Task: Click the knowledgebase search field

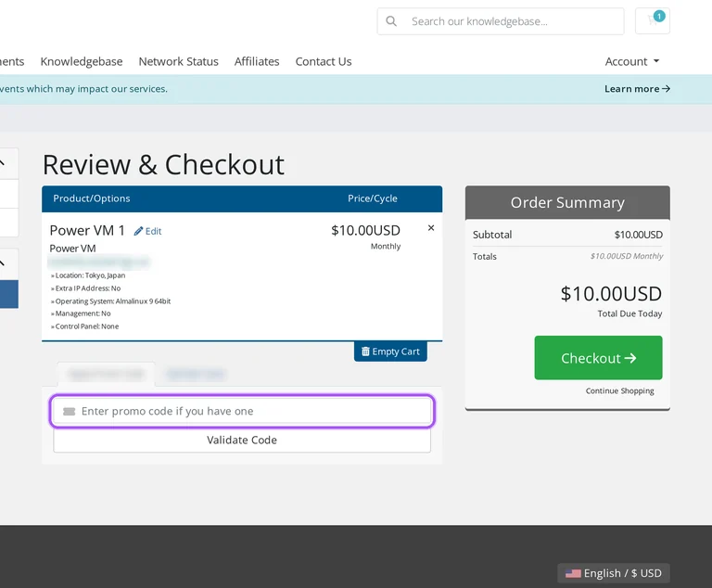Action: click(x=501, y=21)
